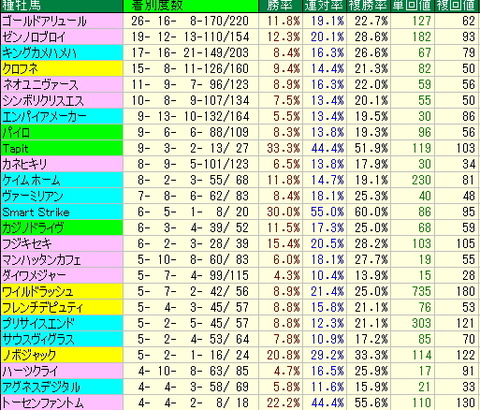Select the シンボリクリスエス sire name

pyautogui.click(x=43, y=101)
